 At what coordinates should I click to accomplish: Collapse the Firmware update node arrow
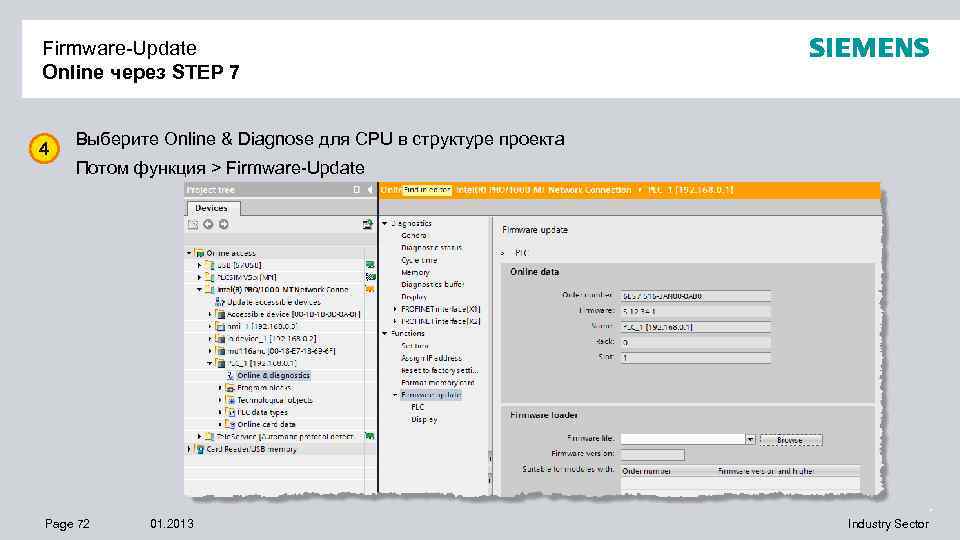click(x=395, y=395)
